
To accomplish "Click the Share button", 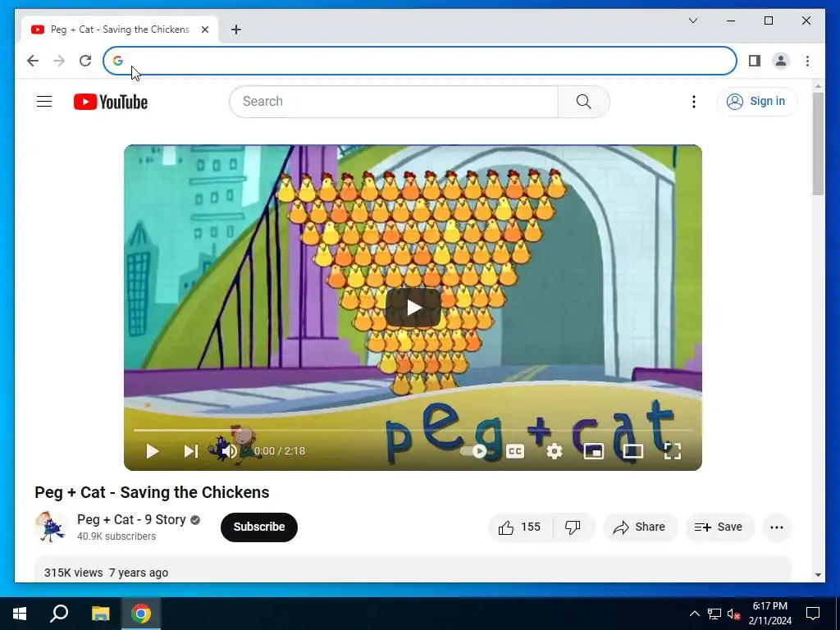I will coord(640,527).
